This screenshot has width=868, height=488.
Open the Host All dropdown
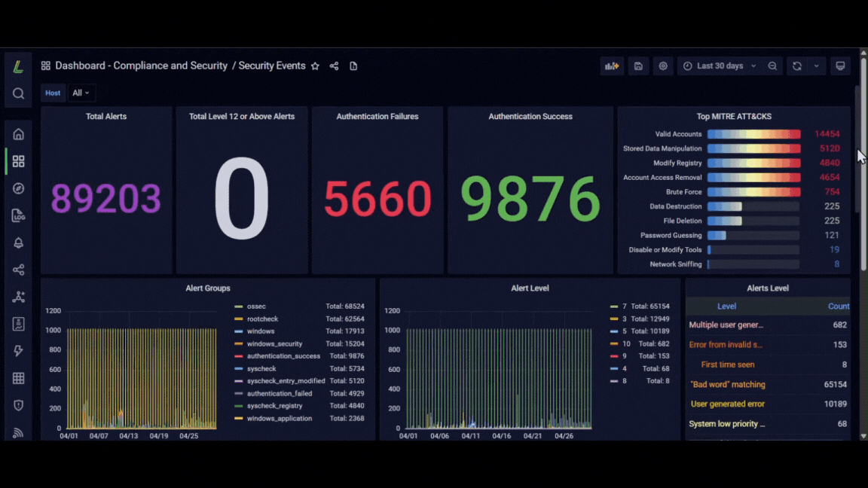pyautogui.click(x=81, y=93)
